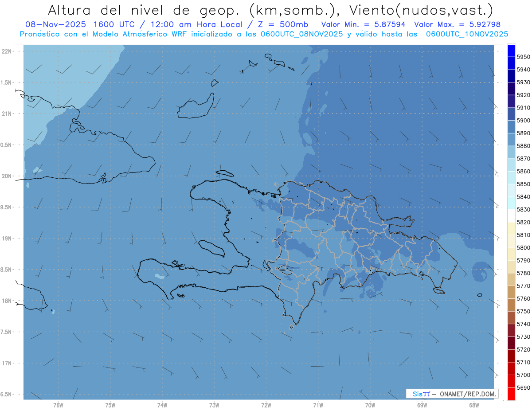
Task: Click the 74W longitude axis label
Action: 162,405
